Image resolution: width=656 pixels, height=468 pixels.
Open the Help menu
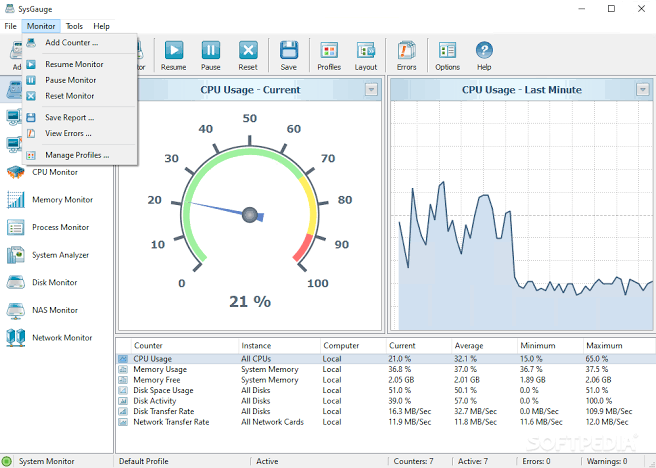click(101, 26)
